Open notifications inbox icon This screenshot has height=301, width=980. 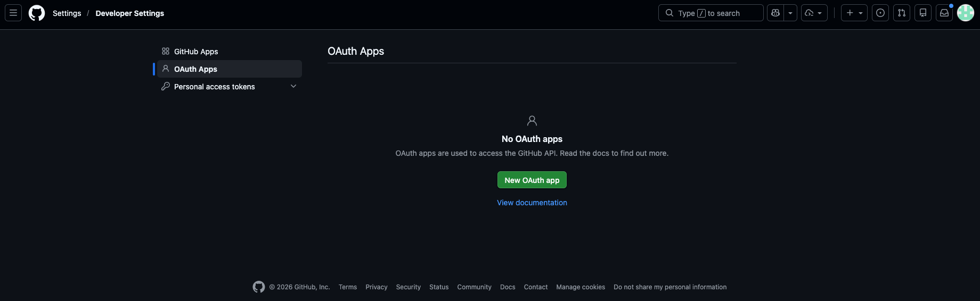point(944,13)
